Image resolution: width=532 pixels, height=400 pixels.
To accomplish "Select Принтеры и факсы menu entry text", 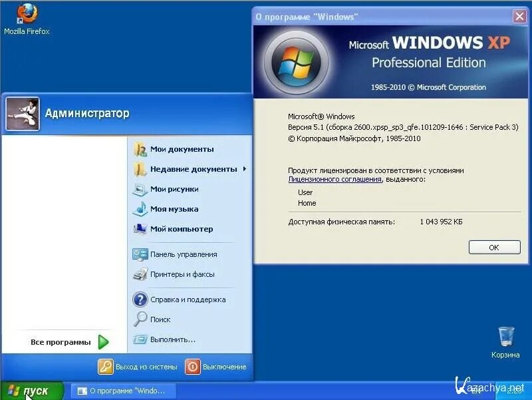I will pos(182,274).
